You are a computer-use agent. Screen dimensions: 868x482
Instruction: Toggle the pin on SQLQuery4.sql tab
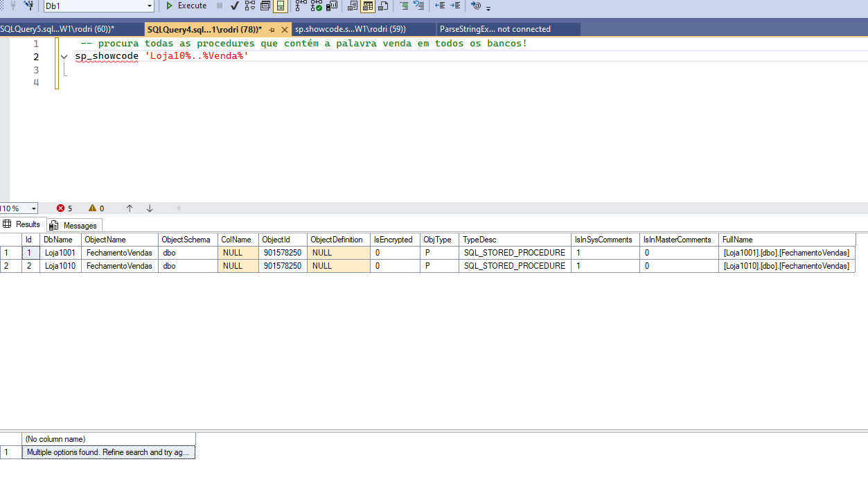click(x=272, y=30)
